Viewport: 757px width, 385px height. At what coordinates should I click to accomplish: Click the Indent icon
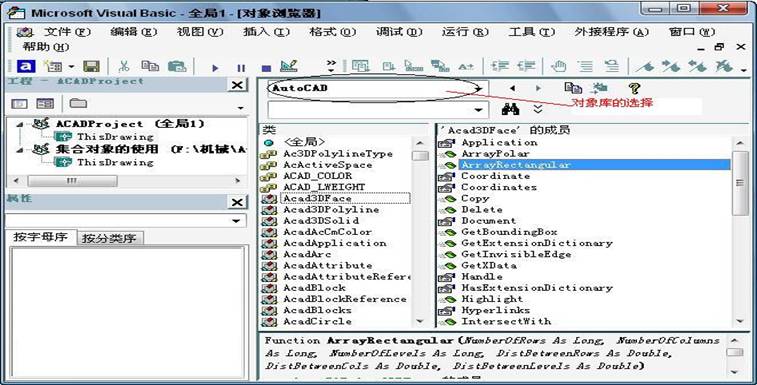501,66
